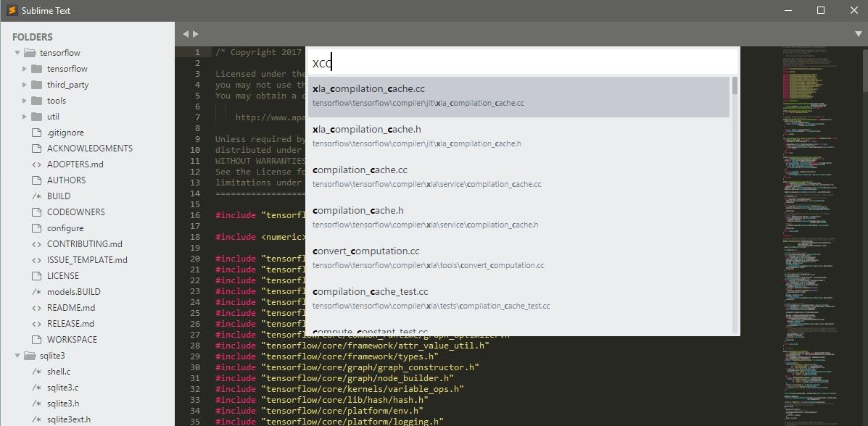The width and height of the screenshot is (868, 426).
Task: Click the back tab navigation arrow
Action: pyautogui.click(x=186, y=34)
